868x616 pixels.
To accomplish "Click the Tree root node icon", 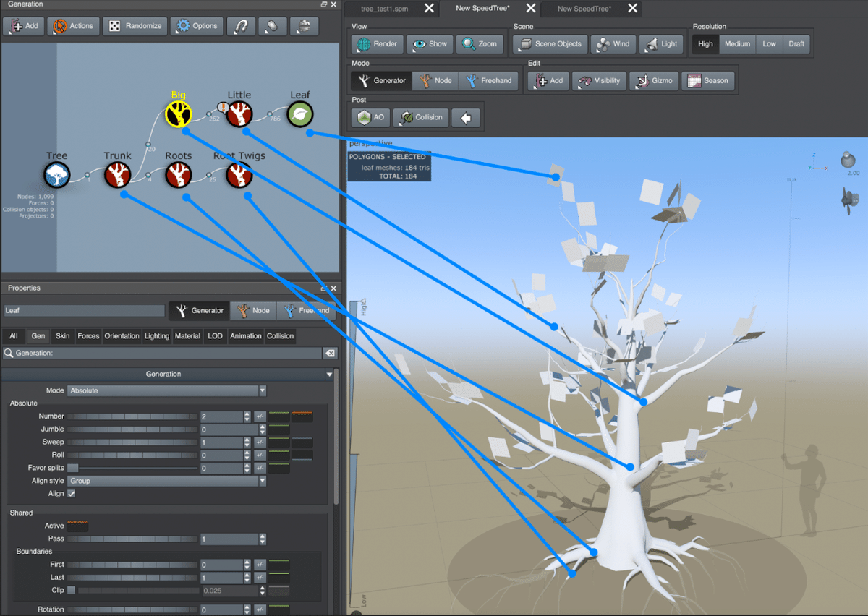I will coord(56,175).
